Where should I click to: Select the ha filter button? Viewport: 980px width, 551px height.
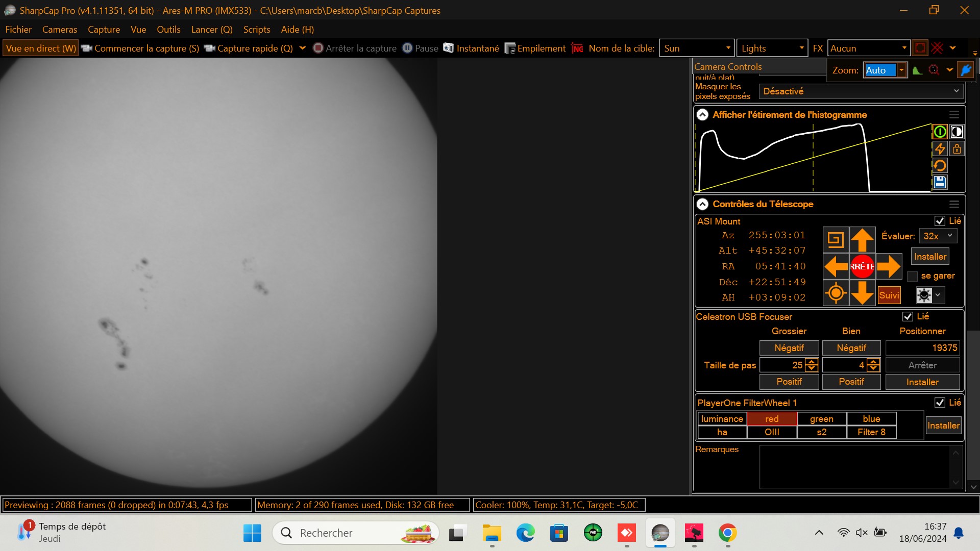coord(722,432)
